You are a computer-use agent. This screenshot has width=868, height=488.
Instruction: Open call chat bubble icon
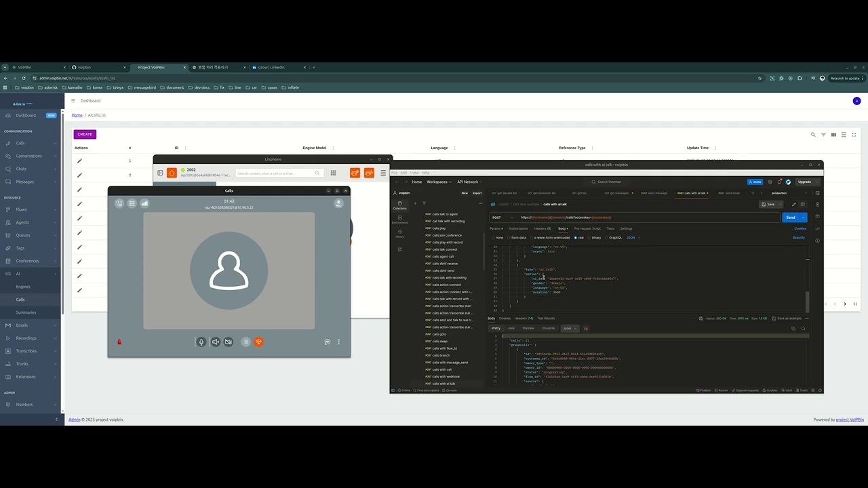(327, 342)
